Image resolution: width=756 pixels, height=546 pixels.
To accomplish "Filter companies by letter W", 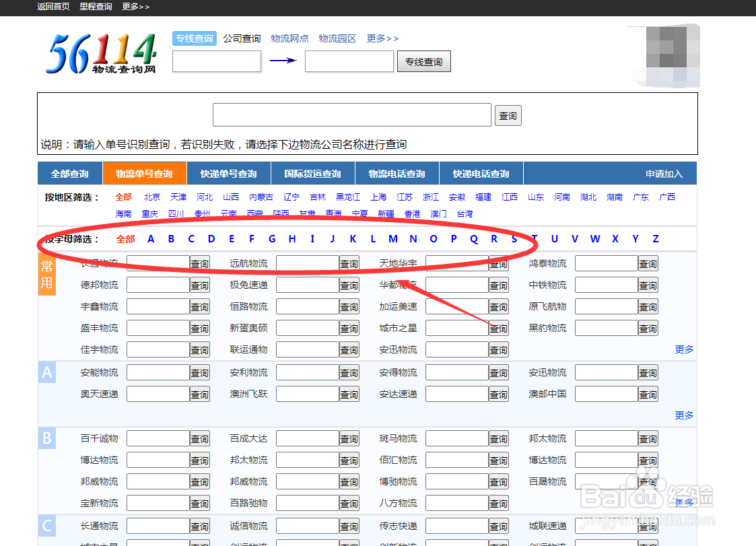I will click(596, 239).
